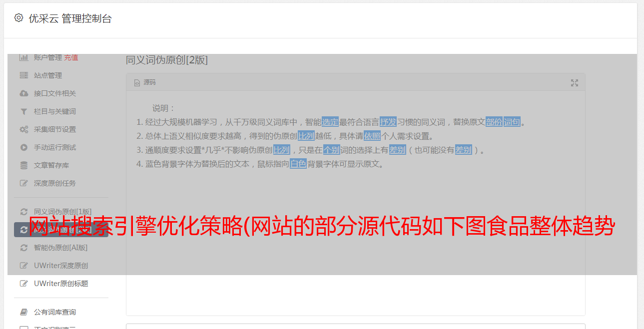Open 智能伪原创[AI版] sidebar item
This screenshot has height=329, width=644.
click(60, 248)
